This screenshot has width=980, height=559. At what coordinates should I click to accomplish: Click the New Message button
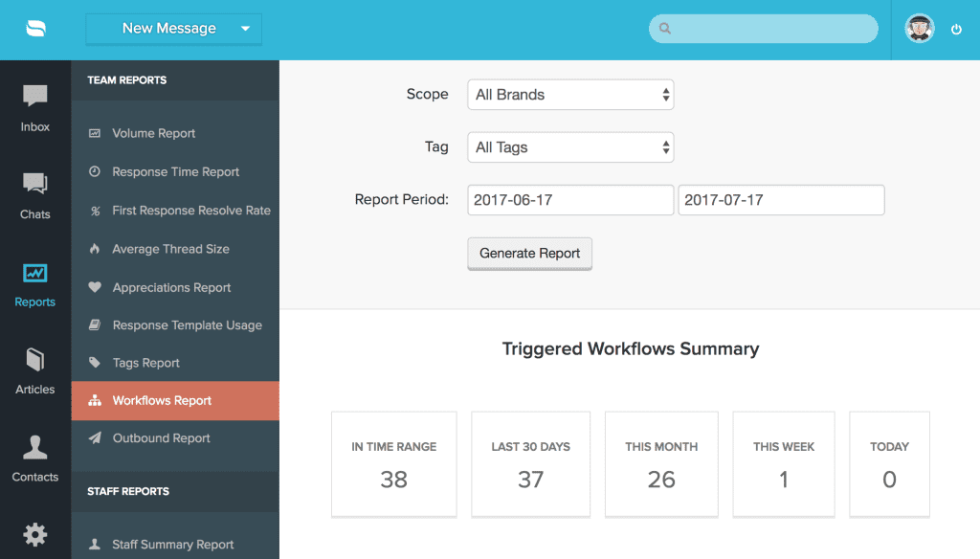pos(174,29)
